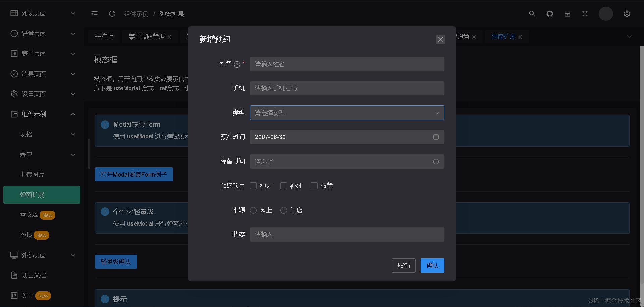Click the 组件示例 breadcrumb link
The width and height of the screenshot is (644, 307).
pyautogui.click(x=136, y=14)
